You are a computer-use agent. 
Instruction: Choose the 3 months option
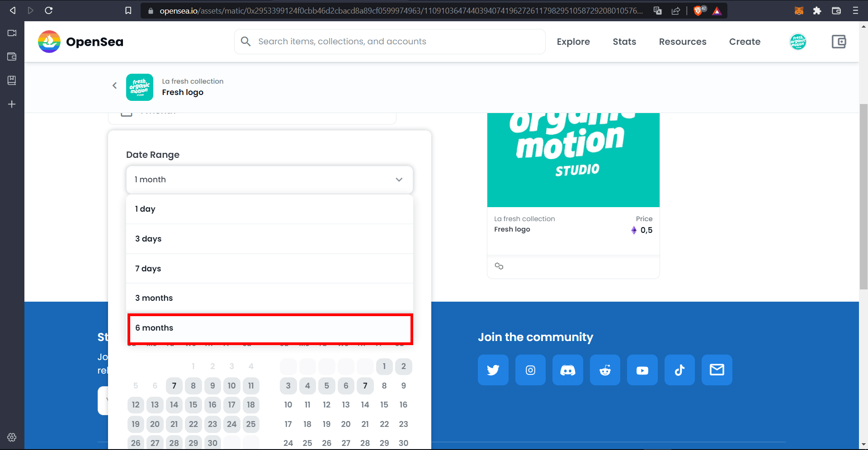(269, 298)
